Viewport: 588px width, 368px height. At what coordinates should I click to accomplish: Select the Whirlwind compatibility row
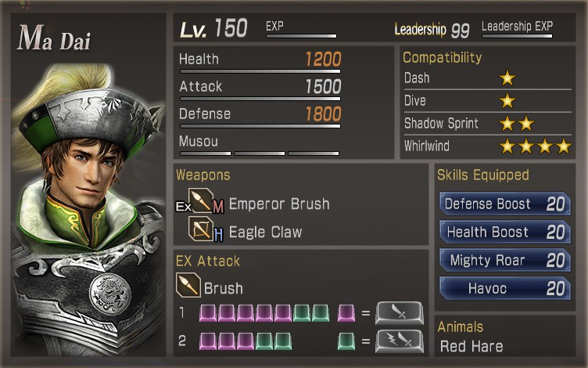(487, 146)
